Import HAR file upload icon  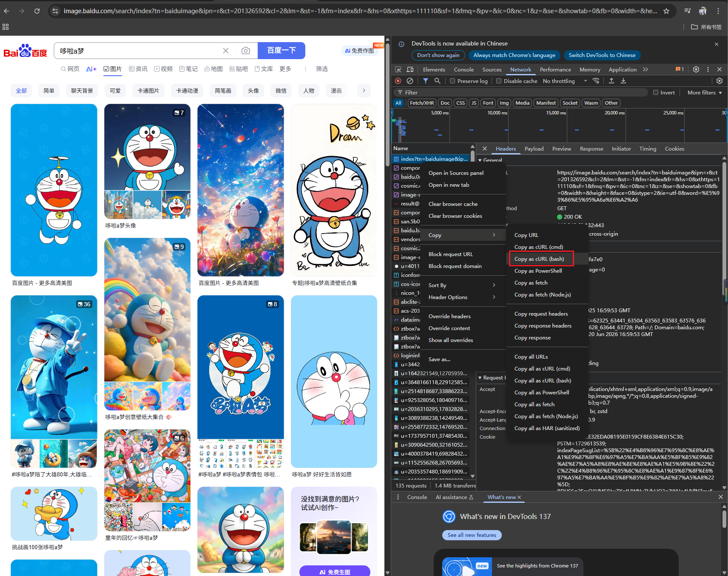pyautogui.click(x=611, y=81)
